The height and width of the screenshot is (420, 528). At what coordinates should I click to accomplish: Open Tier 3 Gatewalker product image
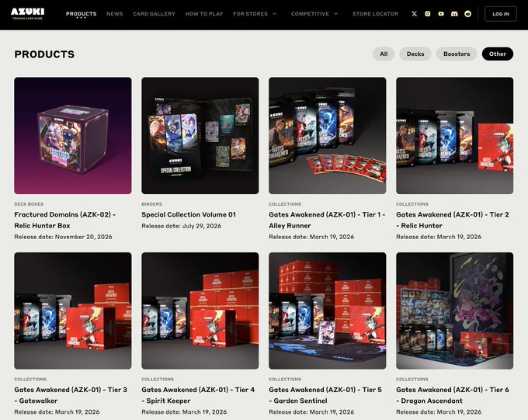coord(73,311)
